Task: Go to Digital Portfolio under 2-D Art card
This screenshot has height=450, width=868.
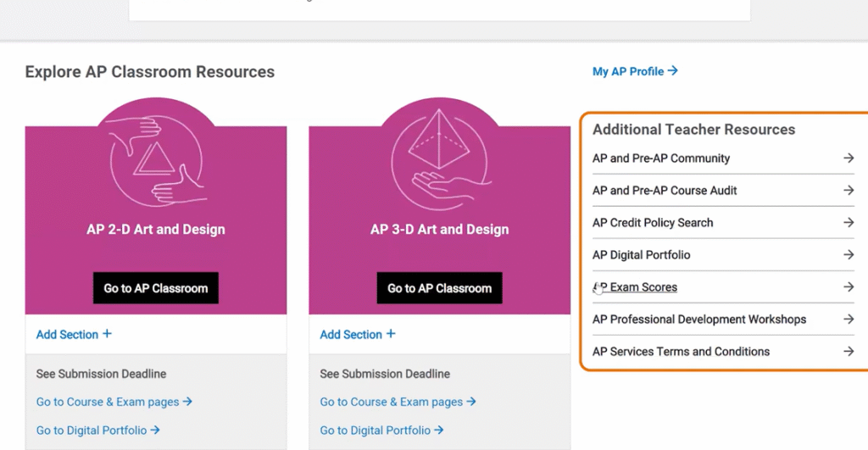Action: click(x=97, y=431)
